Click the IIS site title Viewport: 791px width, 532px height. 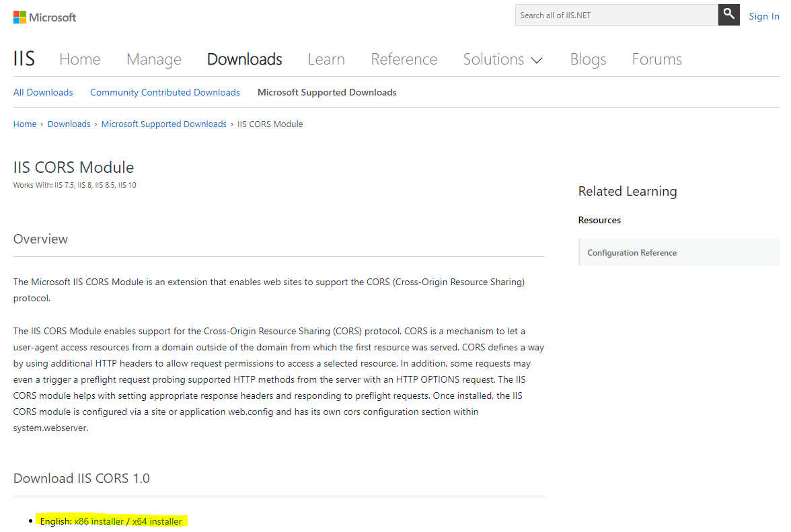coord(24,59)
